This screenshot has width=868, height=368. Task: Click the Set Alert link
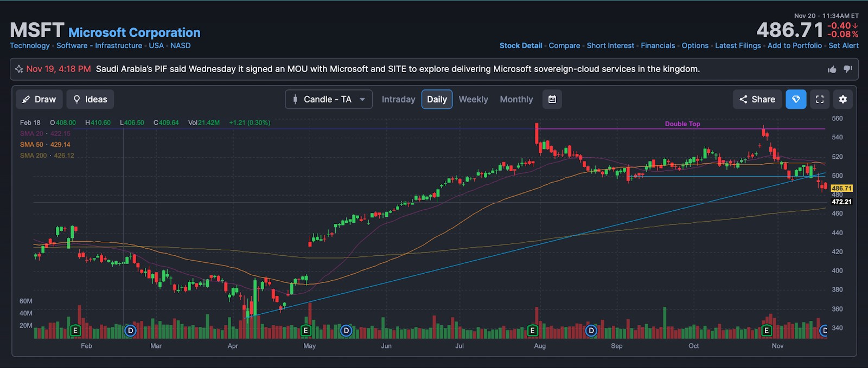(x=844, y=46)
